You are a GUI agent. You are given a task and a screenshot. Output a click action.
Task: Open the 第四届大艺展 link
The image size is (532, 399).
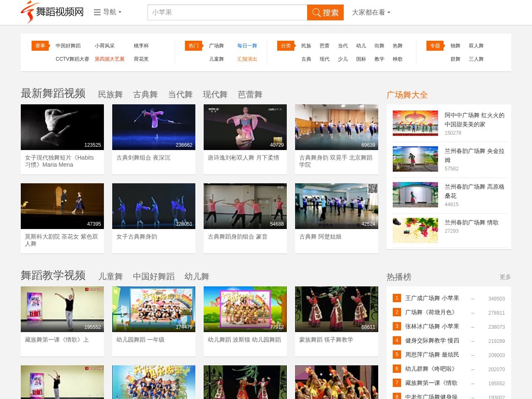pos(109,59)
